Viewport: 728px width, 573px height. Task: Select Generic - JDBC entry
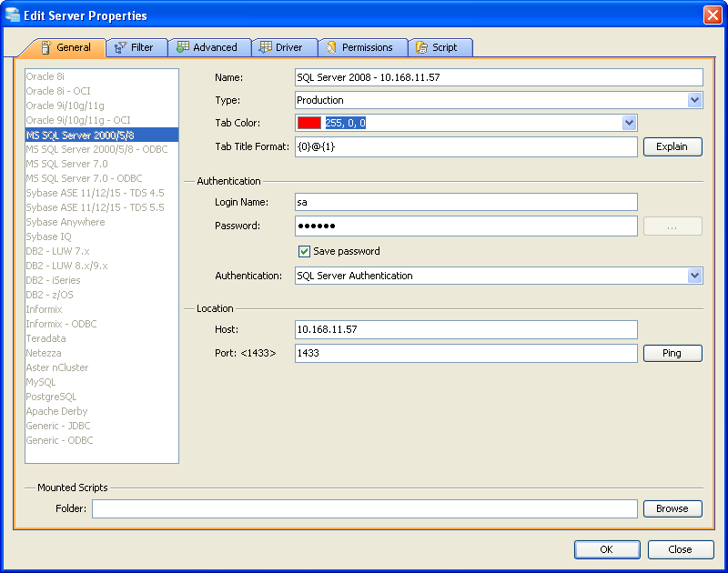point(102,426)
